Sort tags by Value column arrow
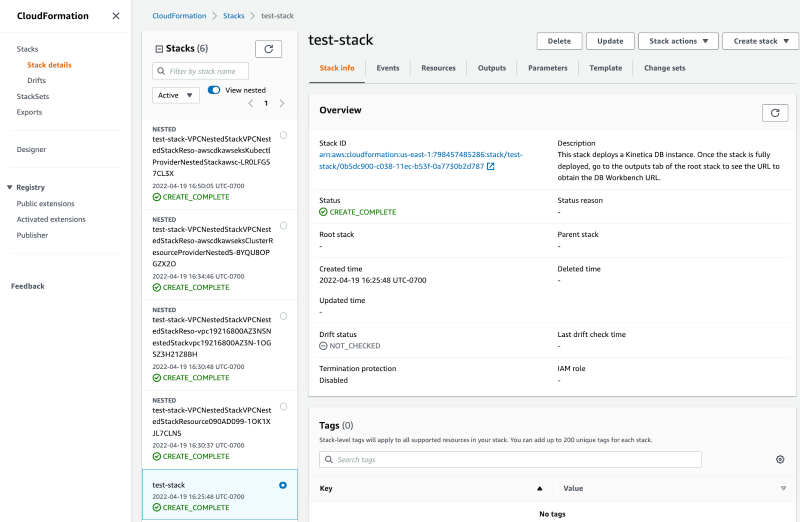The height and width of the screenshot is (522, 800). [783, 488]
